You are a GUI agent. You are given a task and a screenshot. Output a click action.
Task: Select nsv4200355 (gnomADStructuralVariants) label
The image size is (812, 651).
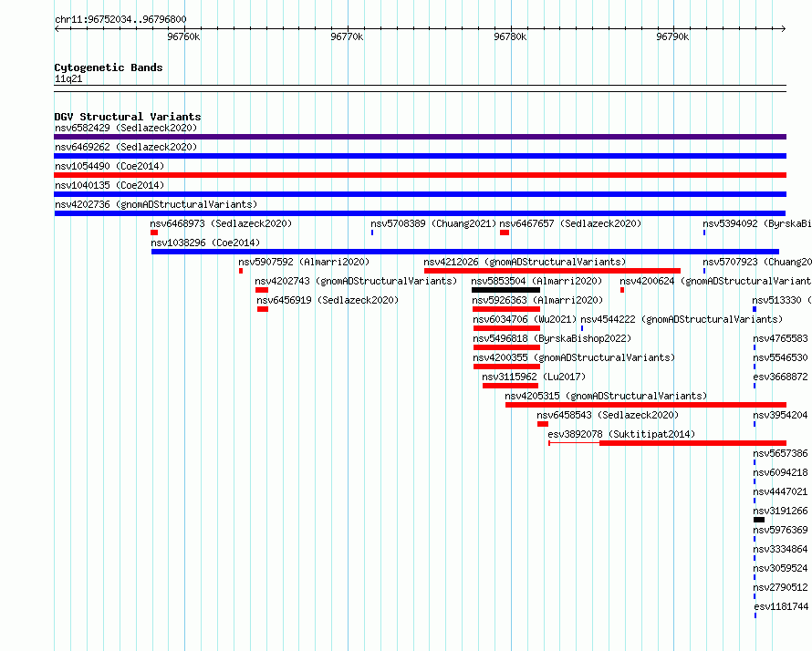(x=574, y=357)
